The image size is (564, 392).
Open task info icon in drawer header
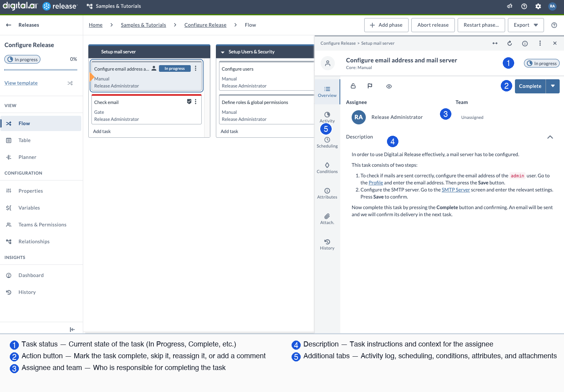pos(525,44)
